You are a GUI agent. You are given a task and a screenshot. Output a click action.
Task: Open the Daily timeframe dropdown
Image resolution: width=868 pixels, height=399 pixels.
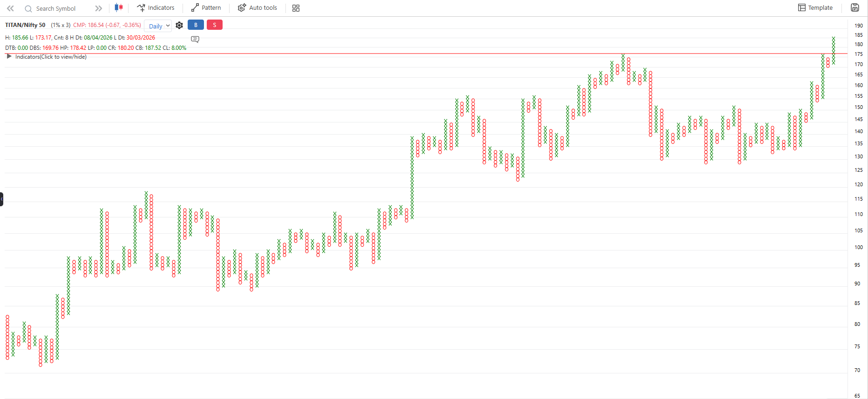coord(158,26)
